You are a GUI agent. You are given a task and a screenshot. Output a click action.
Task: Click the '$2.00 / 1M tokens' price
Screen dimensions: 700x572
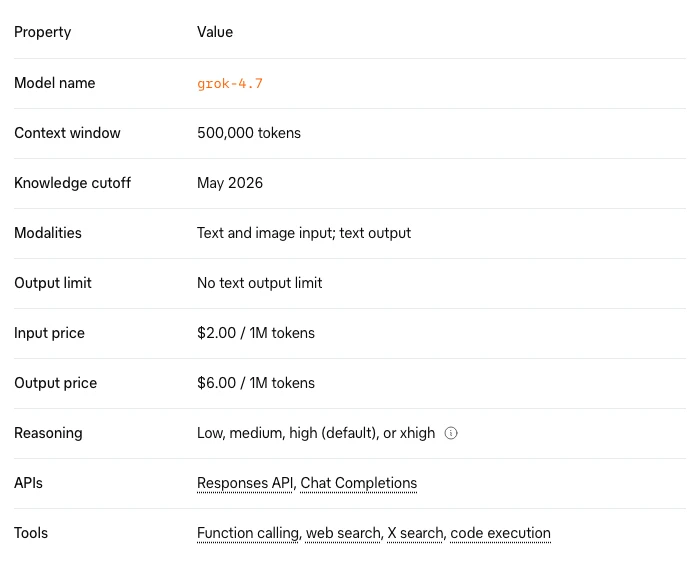[x=256, y=333]
